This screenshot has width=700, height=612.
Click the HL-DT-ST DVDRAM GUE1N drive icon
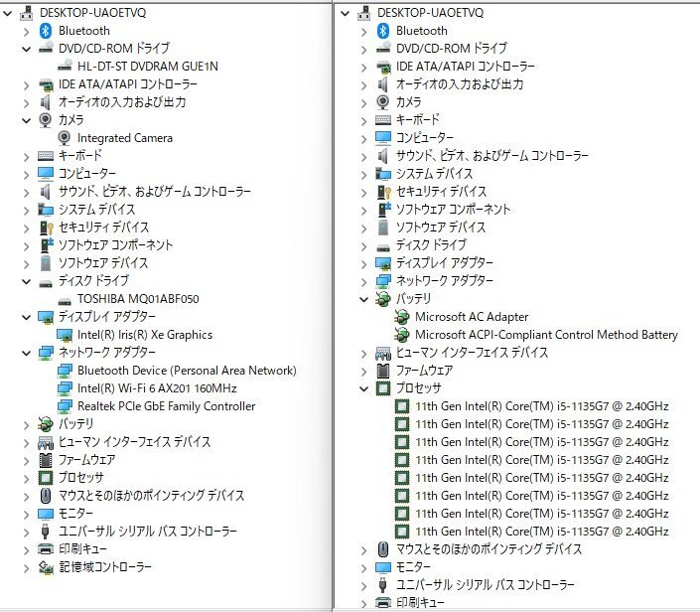(65, 67)
